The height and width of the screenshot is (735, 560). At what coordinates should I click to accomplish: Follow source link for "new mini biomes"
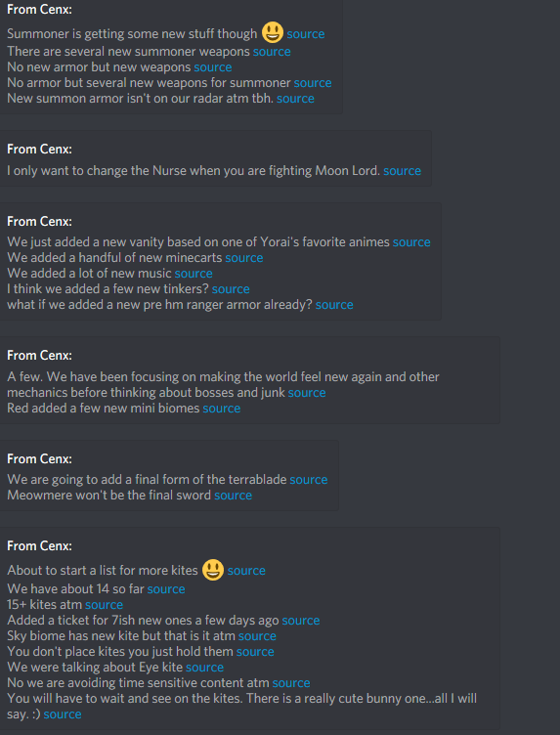pos(222,409)
